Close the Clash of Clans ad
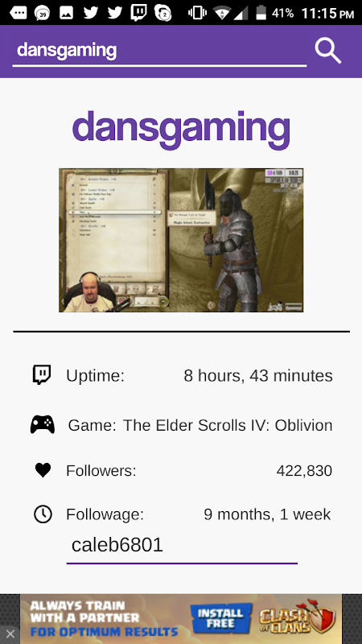The image size is (362, 644). click(10, 634)
